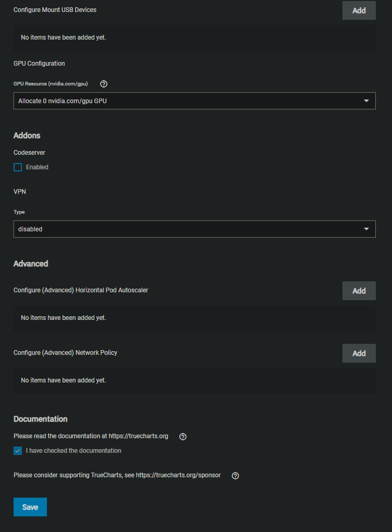This screenshot has height=532, width=392.
Task: Click the dropdown arrow on GPU allocation field
Action: point(366,101)
